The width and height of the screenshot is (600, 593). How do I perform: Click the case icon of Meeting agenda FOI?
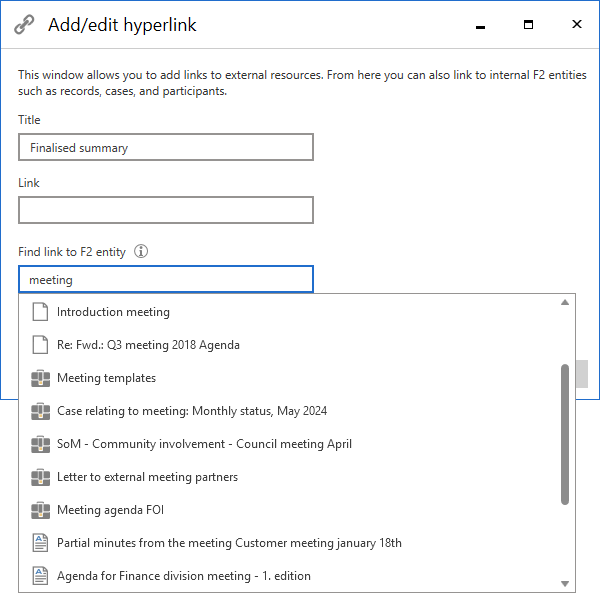(41, 510)
